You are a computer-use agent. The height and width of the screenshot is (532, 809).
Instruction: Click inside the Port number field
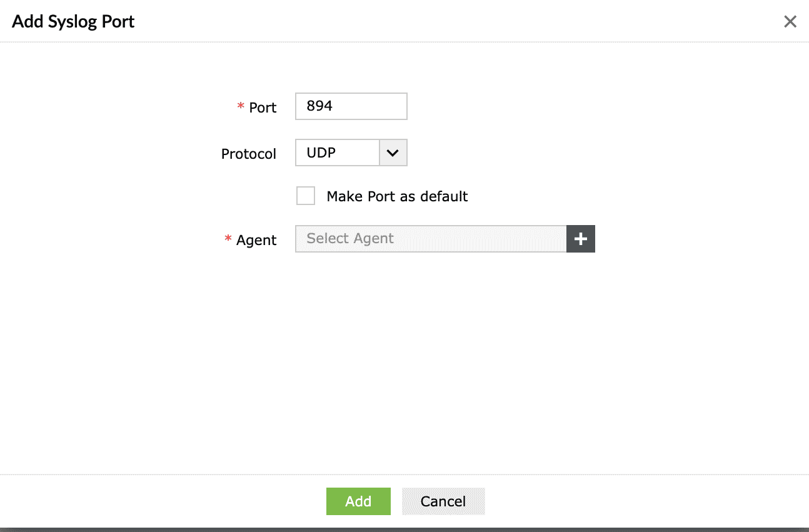point(350,106)
